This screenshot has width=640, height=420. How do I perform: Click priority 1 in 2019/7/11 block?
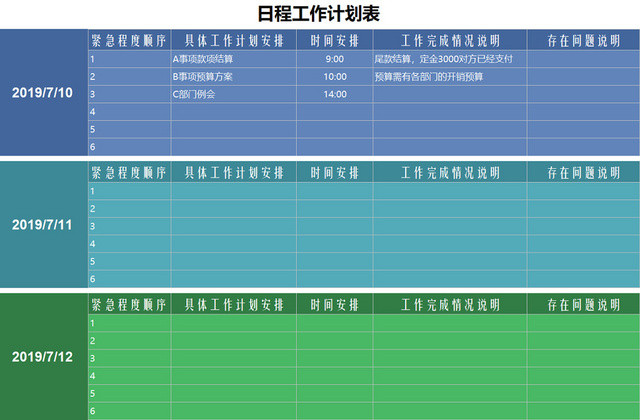(x=129, y=191)
